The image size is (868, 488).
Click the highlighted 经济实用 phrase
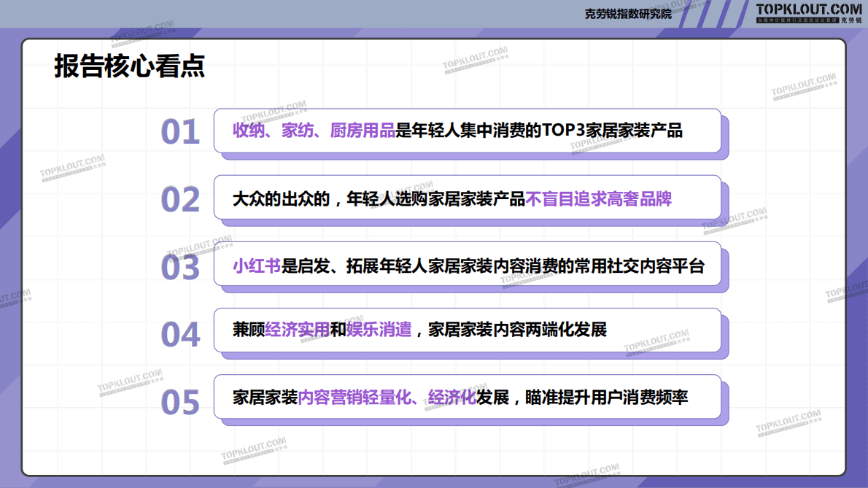point(298,330)
